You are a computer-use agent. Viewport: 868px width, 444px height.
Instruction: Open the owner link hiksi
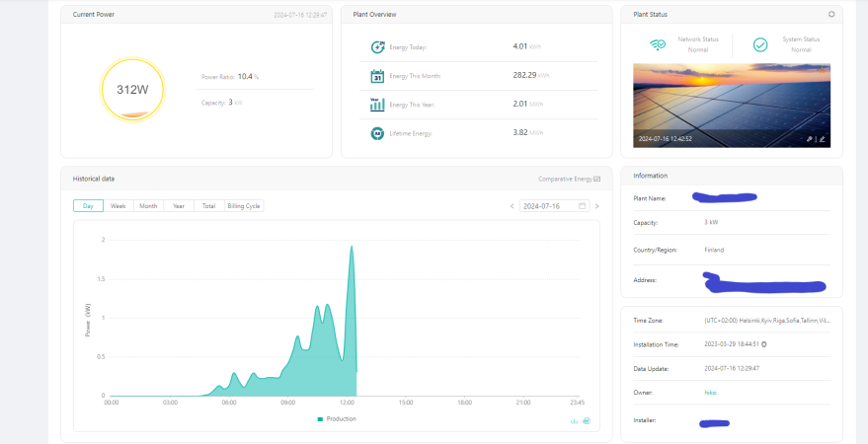[x=711, y=393]
